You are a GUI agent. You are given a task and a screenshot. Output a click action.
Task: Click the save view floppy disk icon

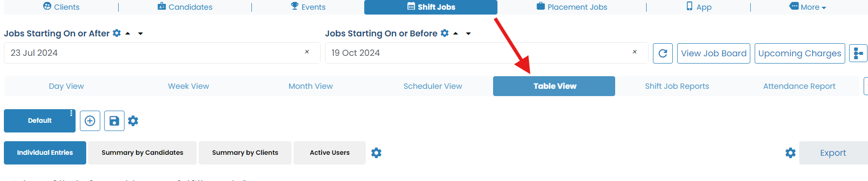click(x=114, y=121)
